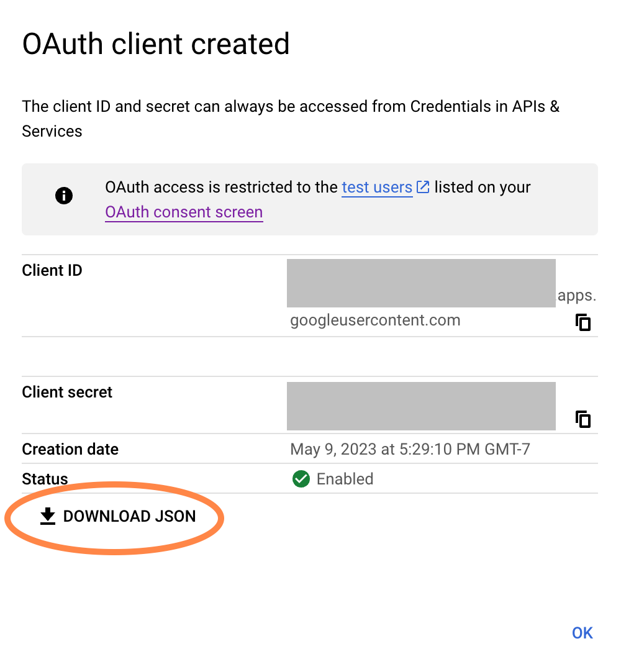621x672 pixels.
Task: Open the test users link
Action: [x=377, y=187]
